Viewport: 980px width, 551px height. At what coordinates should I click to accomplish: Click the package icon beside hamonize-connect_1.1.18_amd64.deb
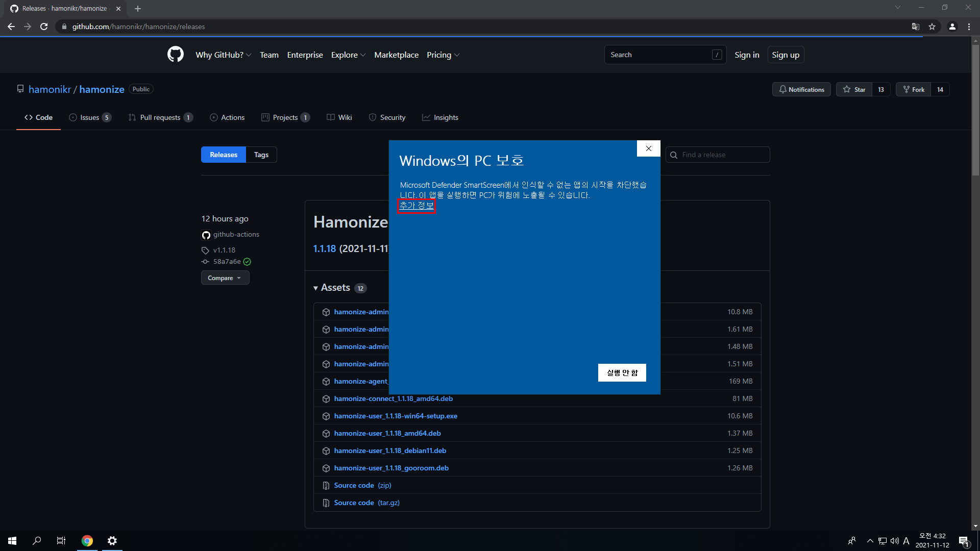point(326,399)
